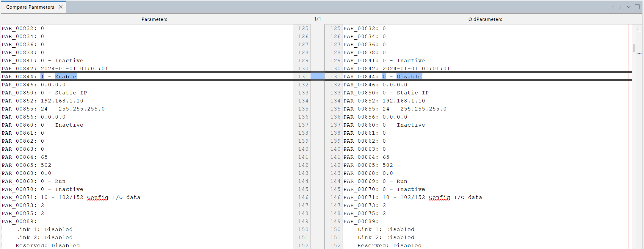Image resolution: width=644 pixels, height=249 pixels.
Task: Click line number 131 in Parameters gutter
Action: (303, 77)
